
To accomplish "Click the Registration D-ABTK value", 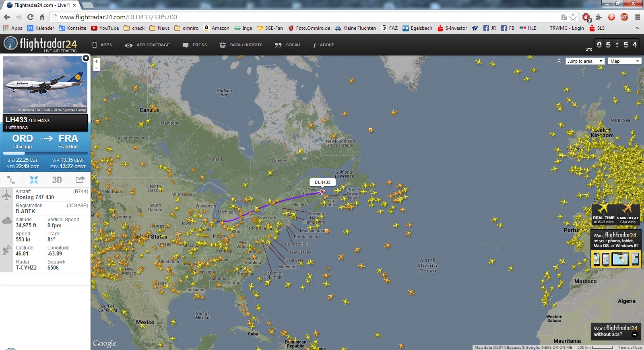I will (25, 211).
